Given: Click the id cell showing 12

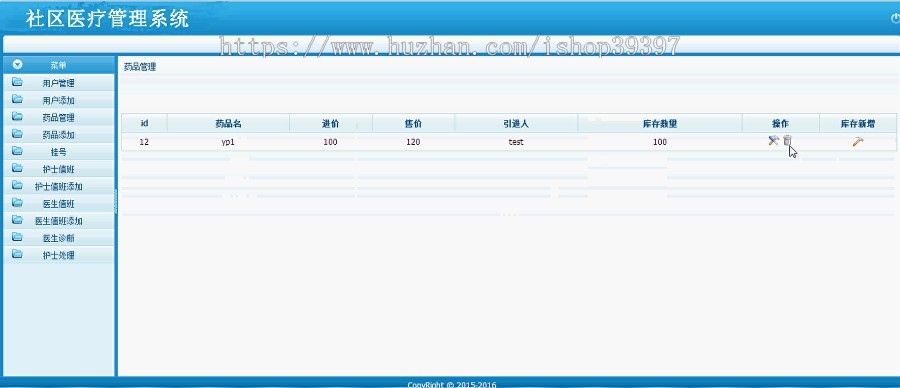Looking at the screenshot, I should pyautogui.click(x=145, y=142).
